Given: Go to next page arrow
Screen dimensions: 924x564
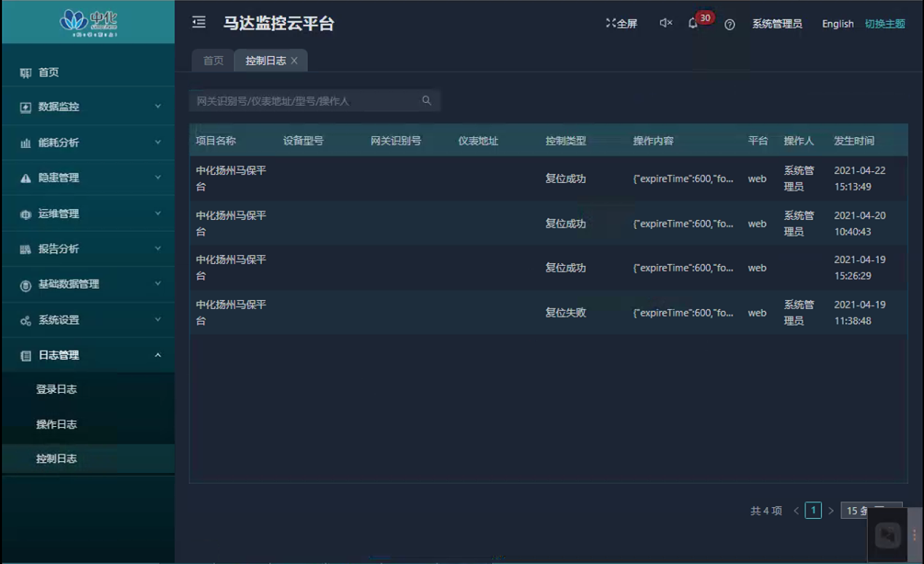Looking at the screenshot, I should pos(831,511).
